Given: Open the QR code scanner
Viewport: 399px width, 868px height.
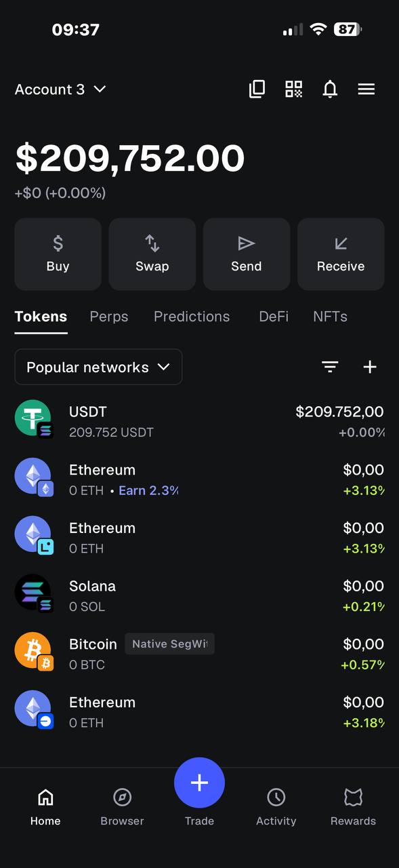Looking at the screenshot, I should pyautogui.click(x=293, y=89).
